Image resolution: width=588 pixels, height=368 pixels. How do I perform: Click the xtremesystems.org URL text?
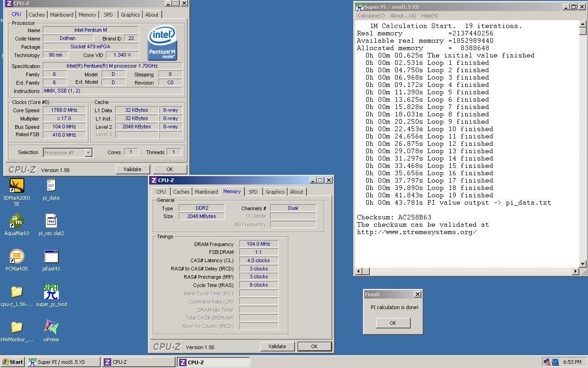(417, 232)
